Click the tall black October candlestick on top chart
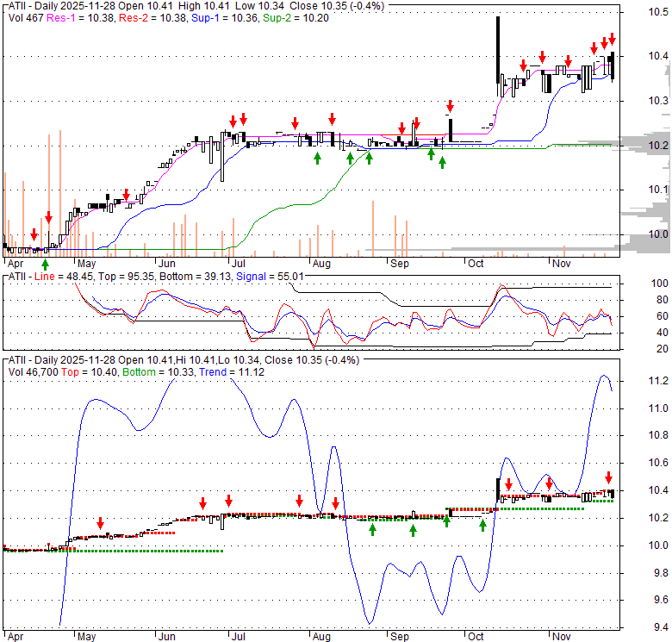 (497, 52)
